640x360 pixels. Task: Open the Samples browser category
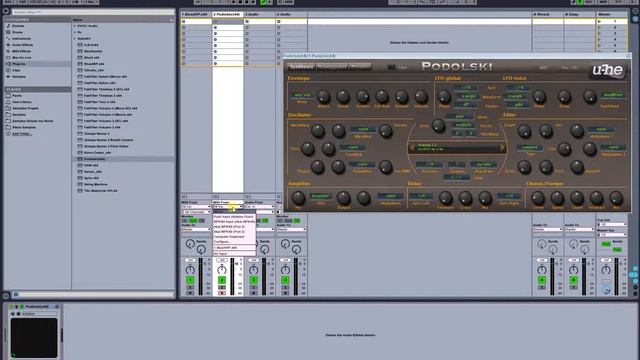point(19,76)
